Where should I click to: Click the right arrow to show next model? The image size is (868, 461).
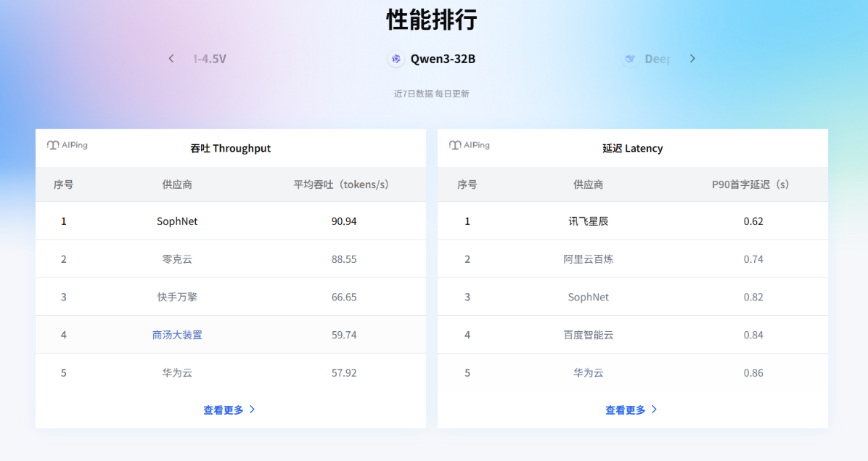[692, 58]
